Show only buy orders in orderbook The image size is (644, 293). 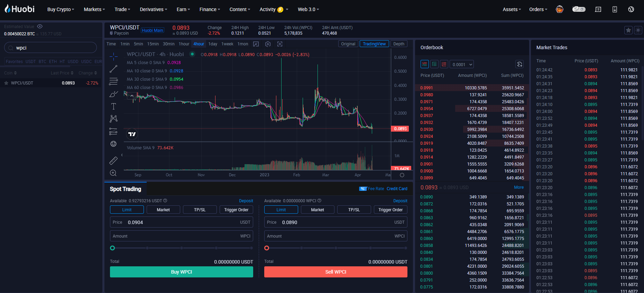click(434, 64)
